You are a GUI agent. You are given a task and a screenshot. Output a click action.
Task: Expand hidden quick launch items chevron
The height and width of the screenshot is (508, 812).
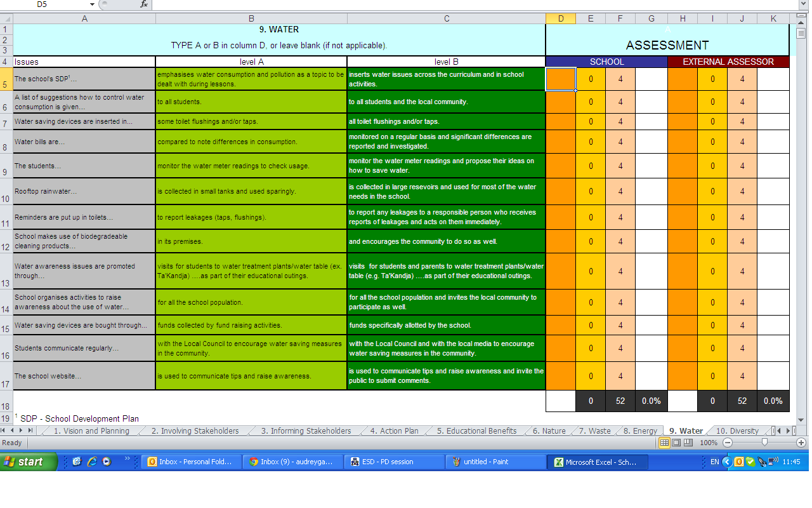(x=127, y=458)
